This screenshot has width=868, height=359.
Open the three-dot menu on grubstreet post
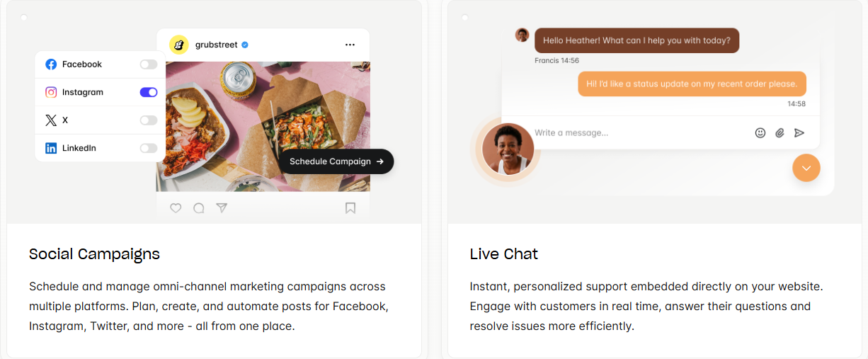(350, 45)
